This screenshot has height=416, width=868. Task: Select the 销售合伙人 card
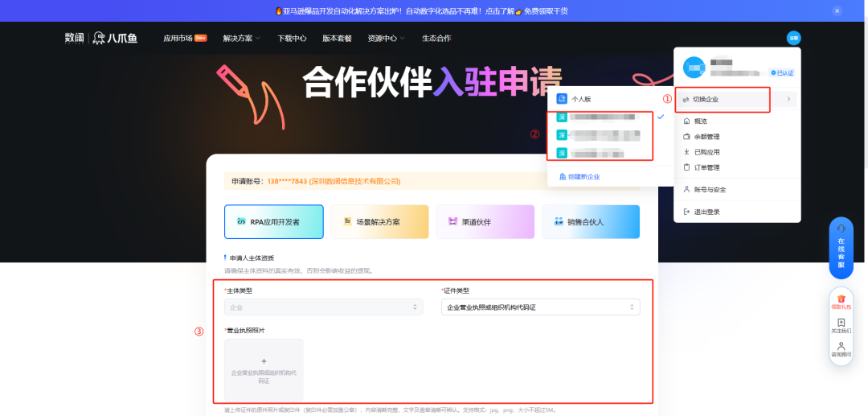pos(591,221)
